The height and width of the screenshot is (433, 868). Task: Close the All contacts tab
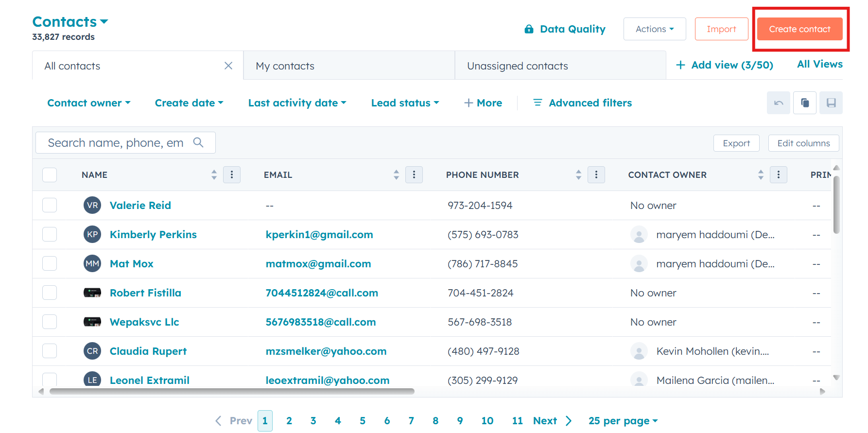tap(228, 66)
